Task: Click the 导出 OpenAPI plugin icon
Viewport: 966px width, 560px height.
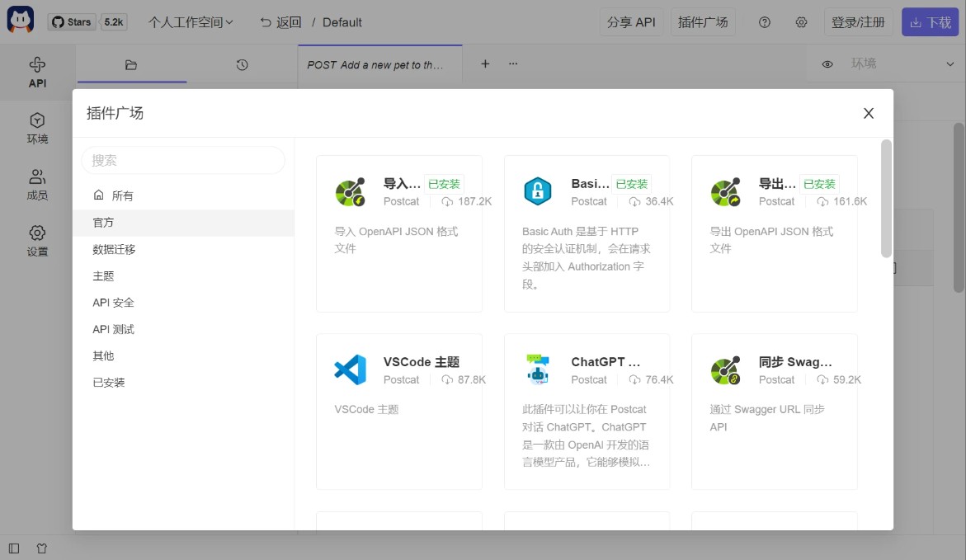Action: (x=726, y=191)
